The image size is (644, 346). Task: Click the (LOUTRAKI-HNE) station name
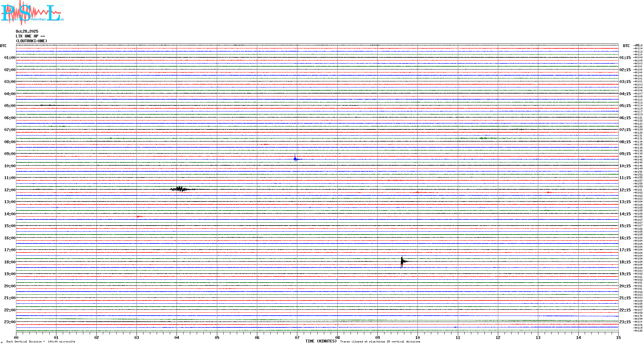[x=31, y=41]
